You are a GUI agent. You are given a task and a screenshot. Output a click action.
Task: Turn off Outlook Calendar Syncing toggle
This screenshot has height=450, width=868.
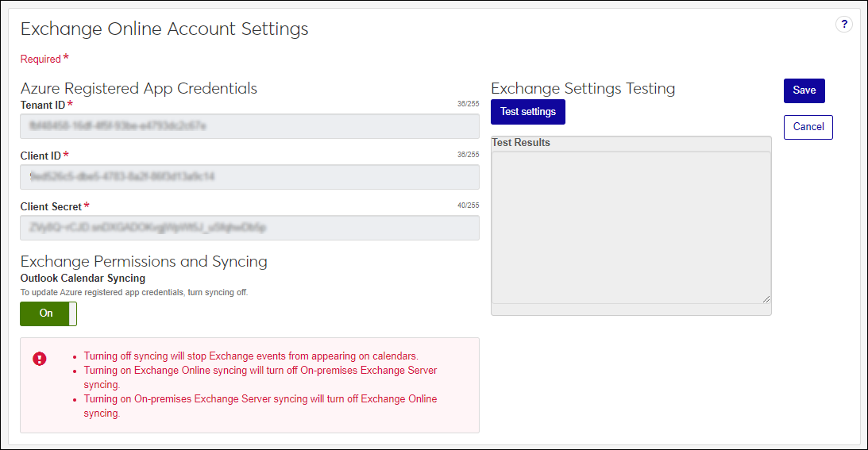tap(48, 313)
